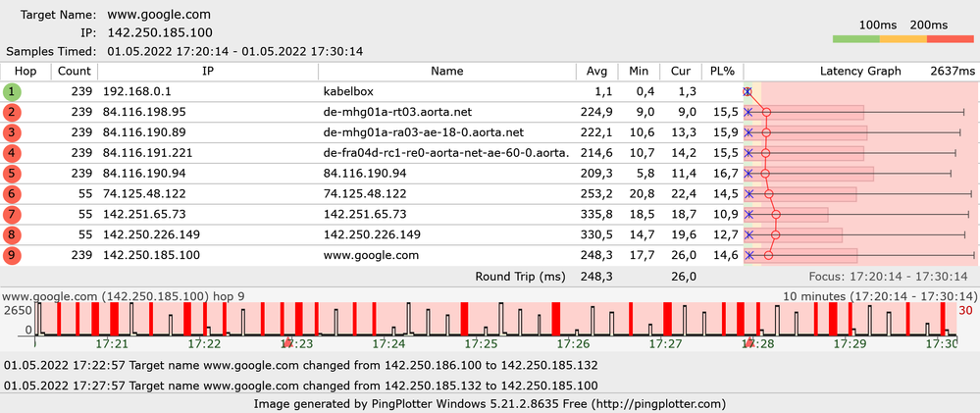Click the timeline graph title hop 9
The height and width of the screenshot is (413, 980).
(x=124, y=296)
